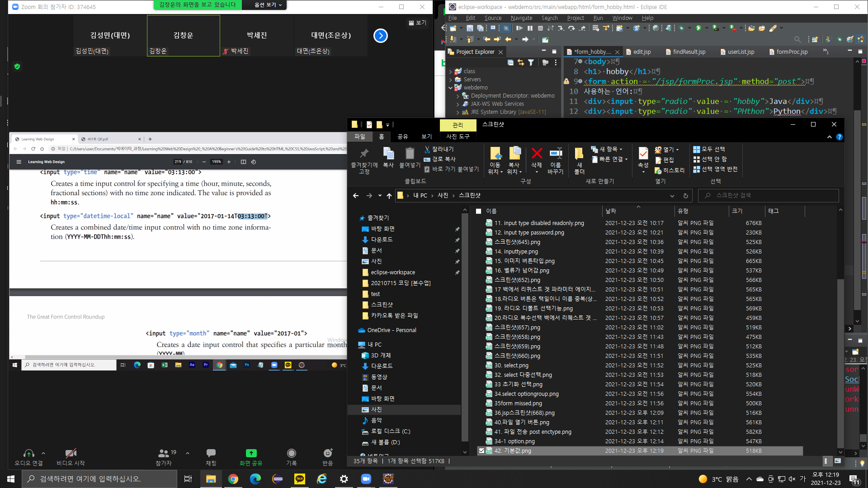This screenshot has height=488, width=868.
Task: Click 모두 선택 (Select all) in the ribbon
Action: tap(709, 149)
